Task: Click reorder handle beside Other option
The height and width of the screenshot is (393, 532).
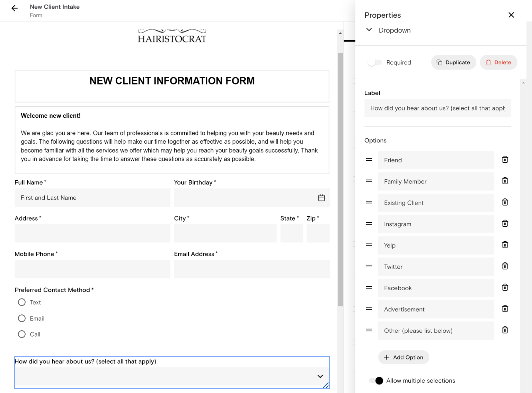Action: 369,330
